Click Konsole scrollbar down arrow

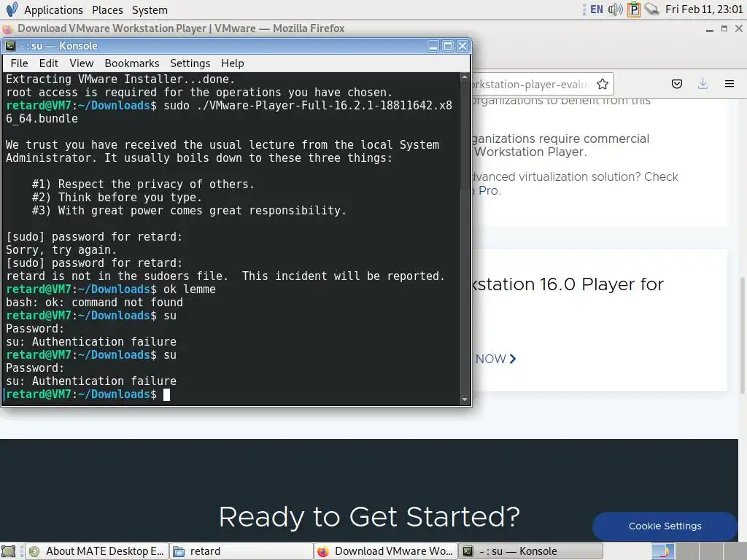point(465,400)
